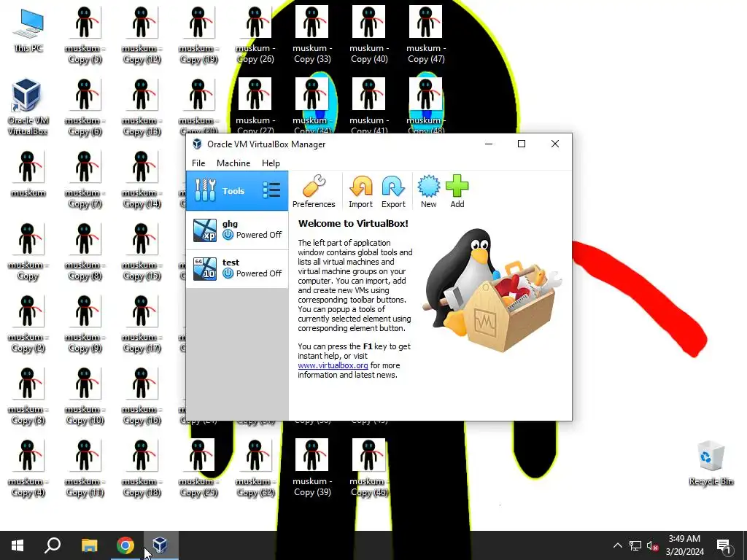Viewport: 747px width, 560px height.
Task: Select muskum - Copy (13) desktop file
Action: (142, 108)
